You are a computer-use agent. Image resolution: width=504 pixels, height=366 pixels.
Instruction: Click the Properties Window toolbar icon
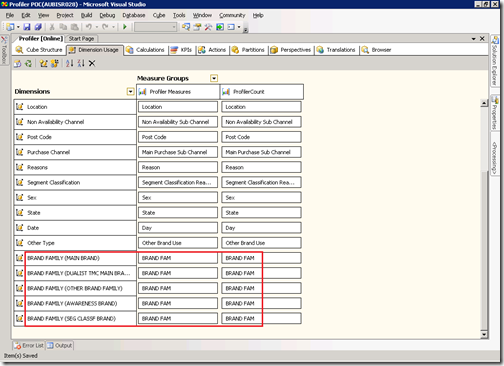tap(197, 27)
